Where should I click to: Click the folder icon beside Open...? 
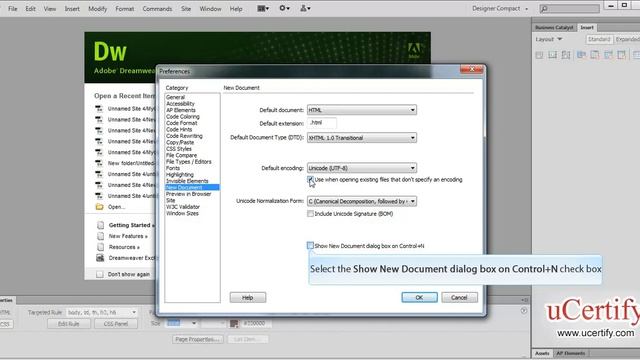click(99, 207)
